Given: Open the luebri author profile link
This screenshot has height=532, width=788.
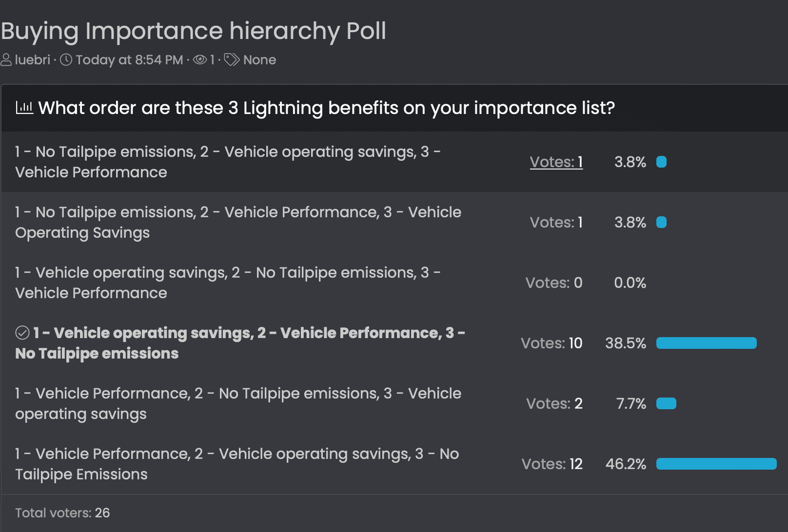Looking at the screenshot, I should point(33,60).
